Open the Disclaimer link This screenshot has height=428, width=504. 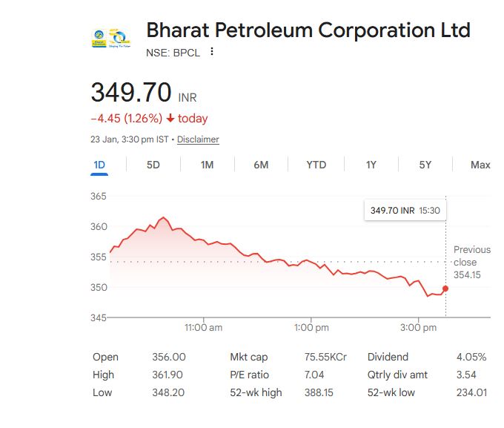coord(198,139)
